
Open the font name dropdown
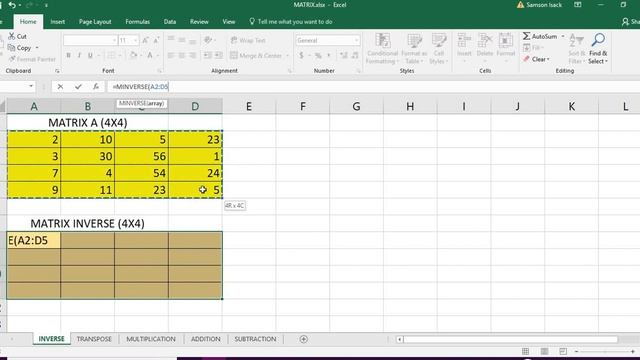(x=114, y=40)
